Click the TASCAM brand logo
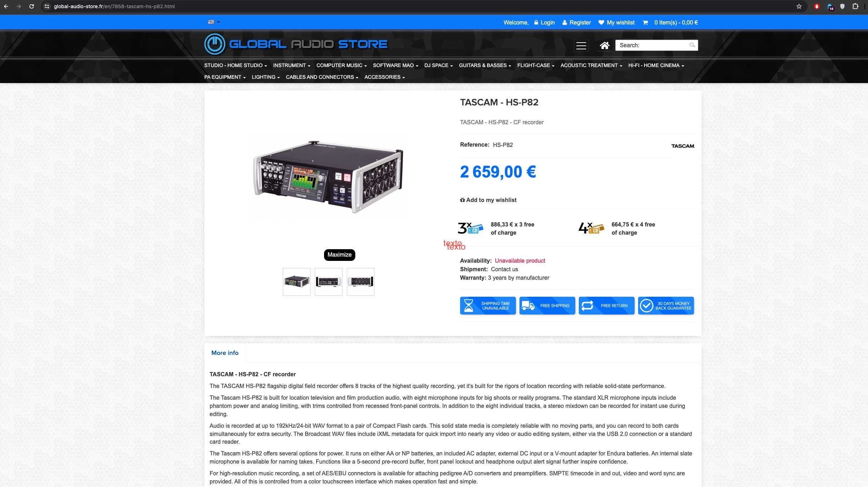 tap(683, 146)
